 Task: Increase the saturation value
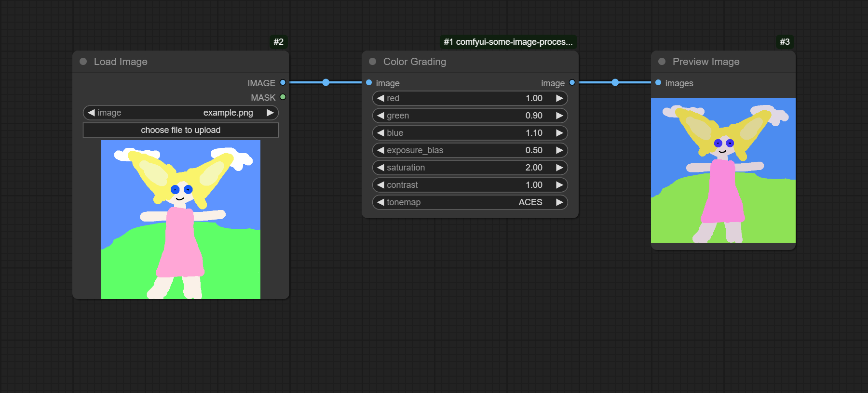560,168
